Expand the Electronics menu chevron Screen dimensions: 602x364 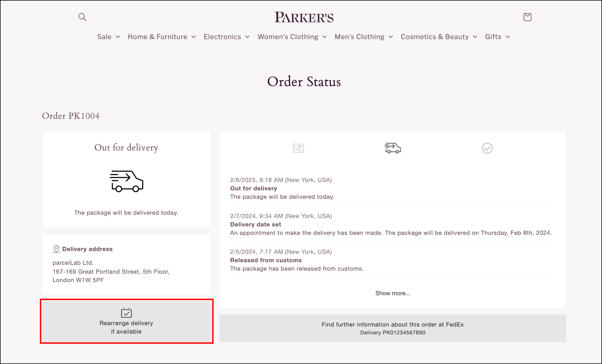tap(247, 37)
